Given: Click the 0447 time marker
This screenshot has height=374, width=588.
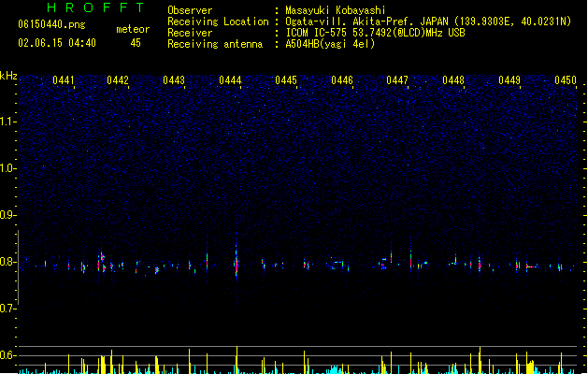Looking at the screenshot, I should [x=397, y=80].
